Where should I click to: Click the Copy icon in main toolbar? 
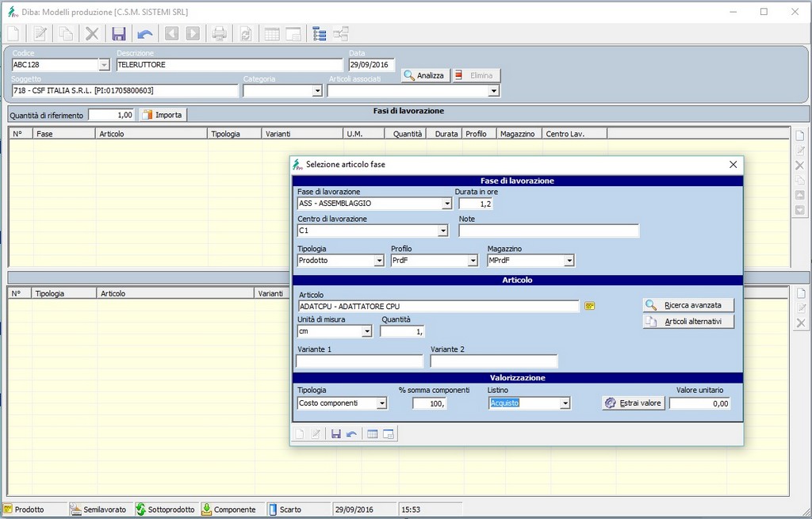66,34
